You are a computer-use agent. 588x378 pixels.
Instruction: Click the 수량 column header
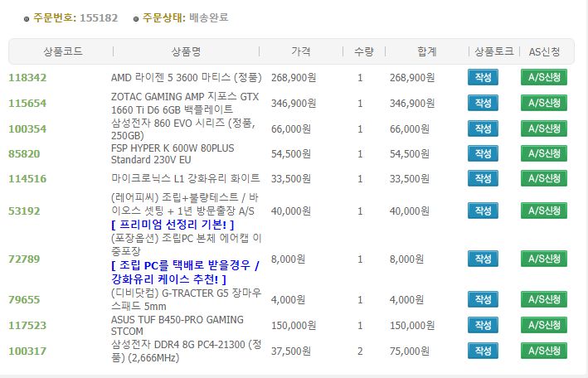[x=364, y=51]
